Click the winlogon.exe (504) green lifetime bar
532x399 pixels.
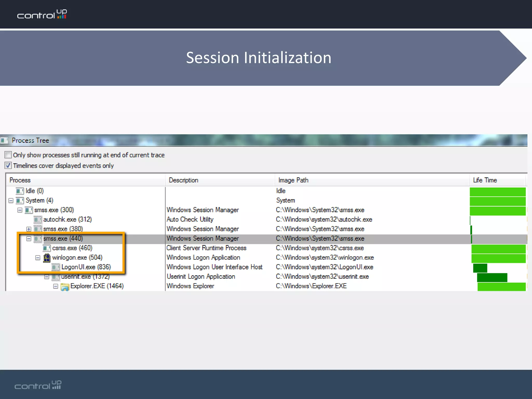498,258
